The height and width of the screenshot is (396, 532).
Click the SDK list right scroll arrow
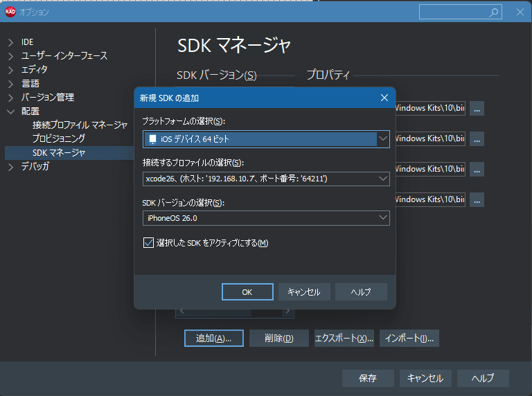[x=287, y=311]
